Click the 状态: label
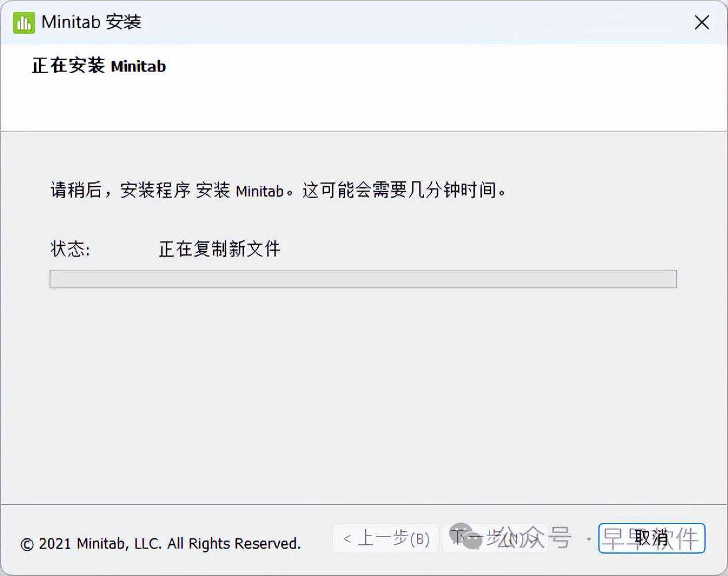728x576 pixels. point(70,249)
